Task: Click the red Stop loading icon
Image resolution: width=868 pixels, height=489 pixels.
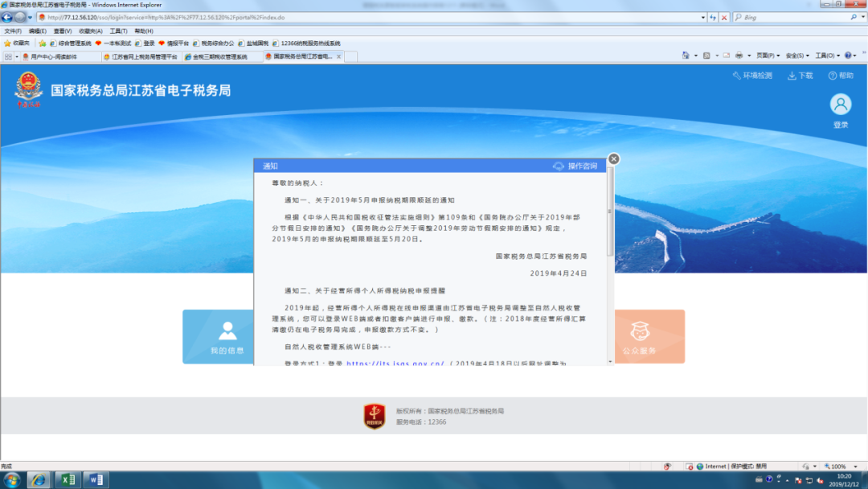Action: click(x=724, y=18)
